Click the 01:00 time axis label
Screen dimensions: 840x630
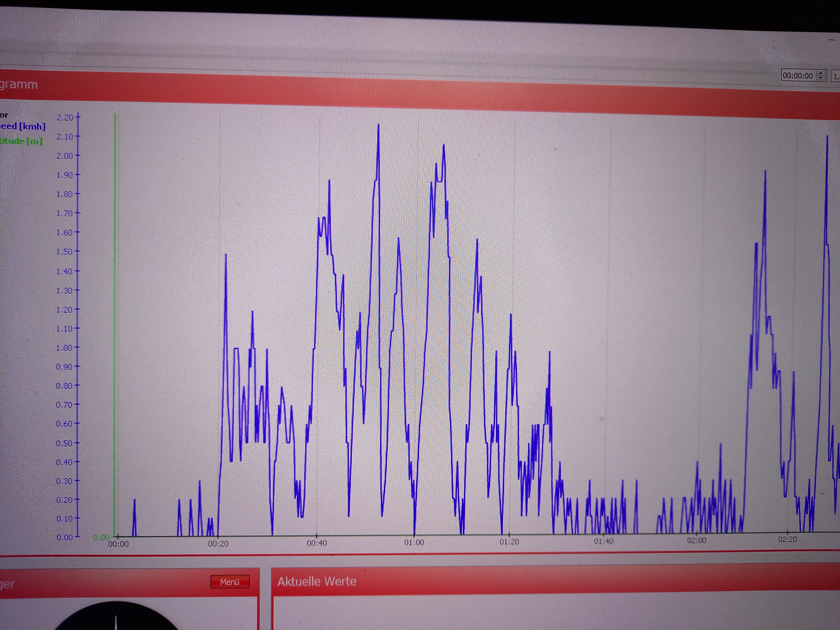pos(414,542)
